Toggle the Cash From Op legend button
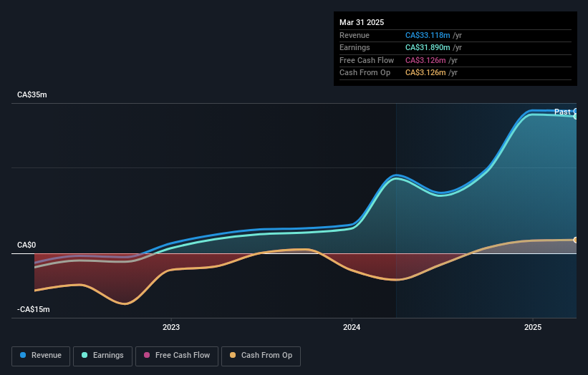The height and width of the screenshot is (375, 588). point(261,356)
